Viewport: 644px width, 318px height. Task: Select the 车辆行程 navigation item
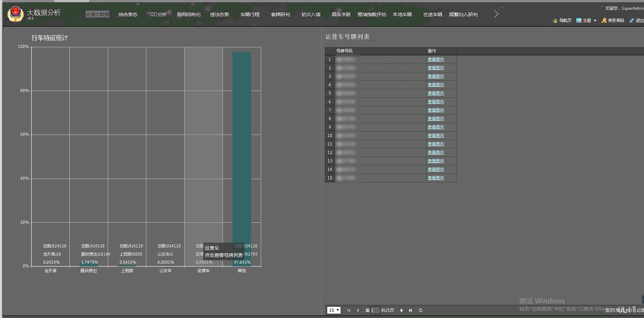pos(250,15)
